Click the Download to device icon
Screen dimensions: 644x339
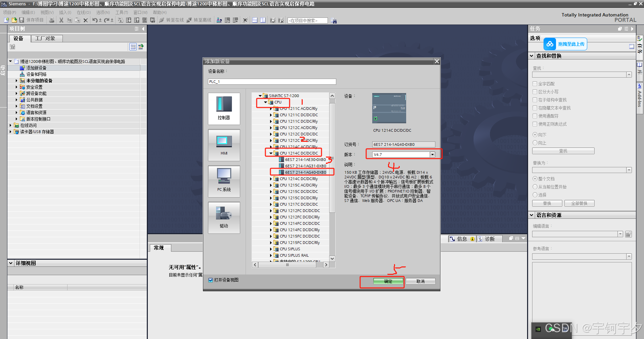tap(129, 20)
